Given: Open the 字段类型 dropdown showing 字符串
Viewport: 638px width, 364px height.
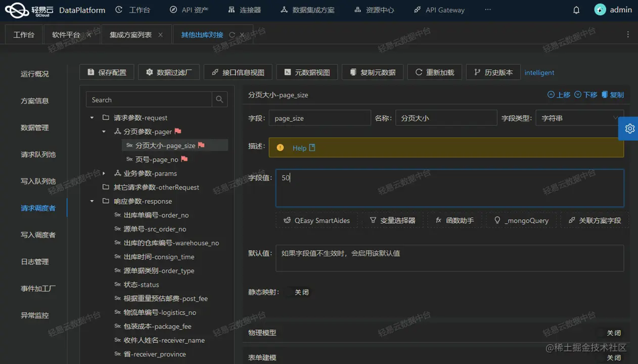Looking at the screenshot, I should 579,118.
